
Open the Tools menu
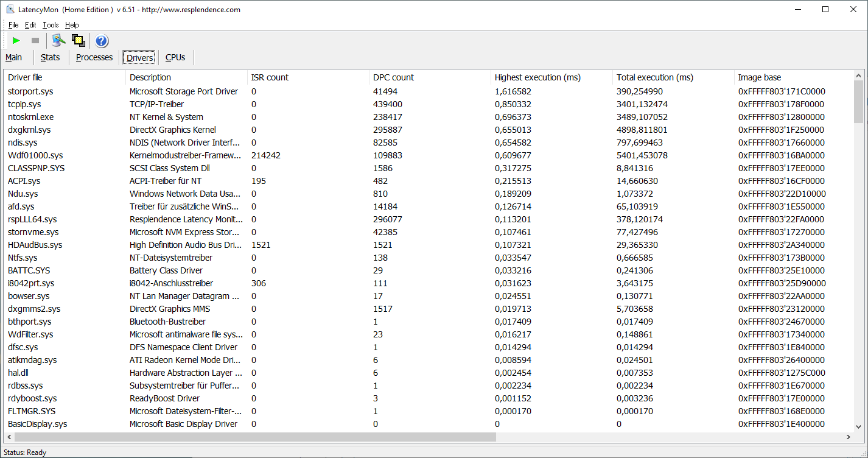tap(51, 25)
